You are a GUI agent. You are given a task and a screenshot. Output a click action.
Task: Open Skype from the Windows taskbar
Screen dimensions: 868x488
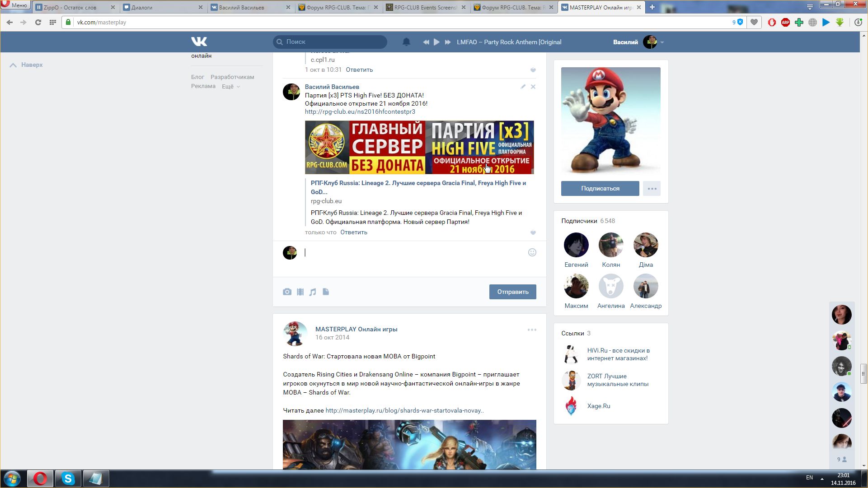[x=68, y=479]
